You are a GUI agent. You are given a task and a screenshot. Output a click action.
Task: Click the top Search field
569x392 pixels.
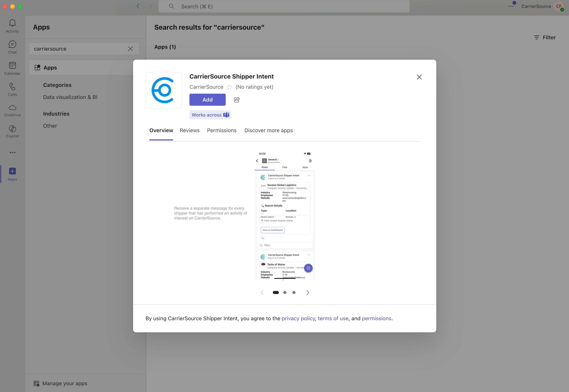(284, 6)
